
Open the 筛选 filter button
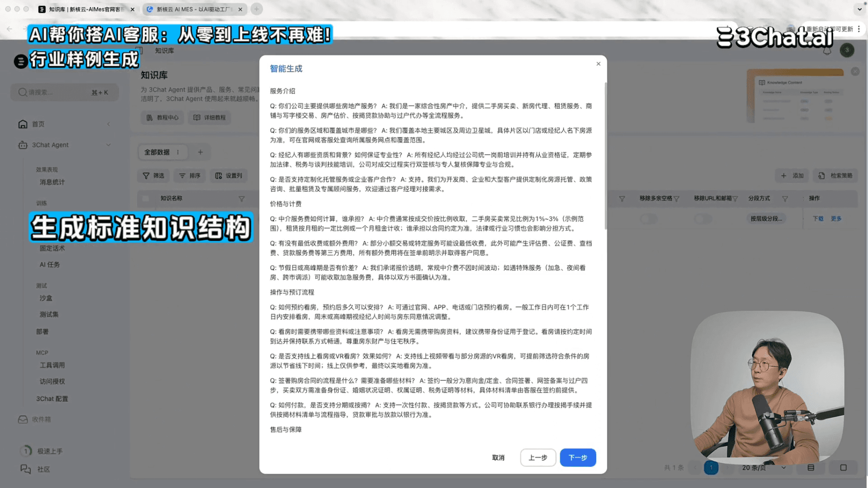[154, 176]
